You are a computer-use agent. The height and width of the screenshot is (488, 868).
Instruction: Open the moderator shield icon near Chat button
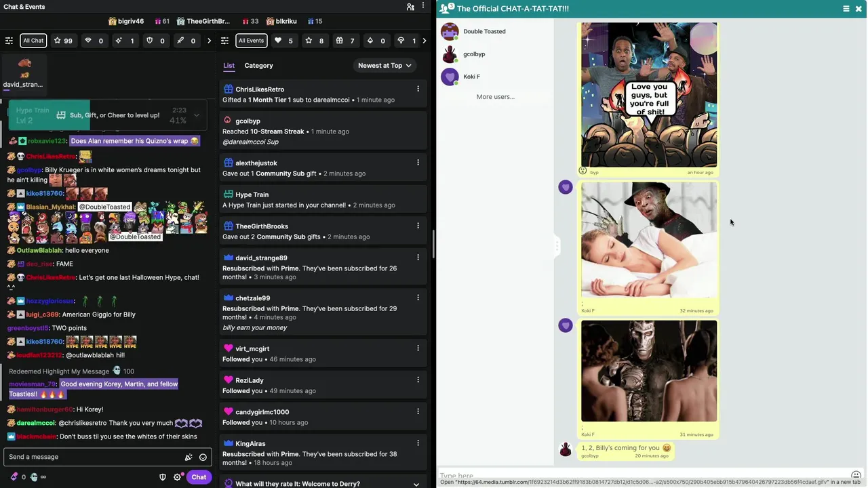[x=163, y=477]
